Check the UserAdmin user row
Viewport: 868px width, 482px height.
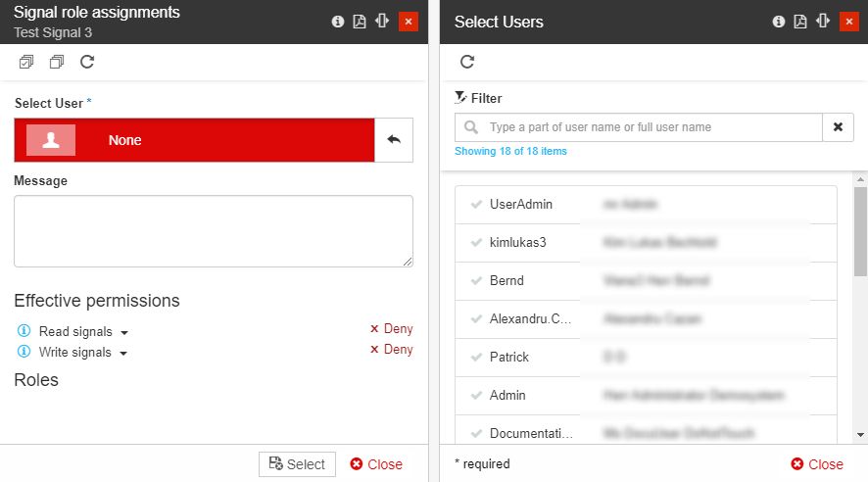coord(477,205)
